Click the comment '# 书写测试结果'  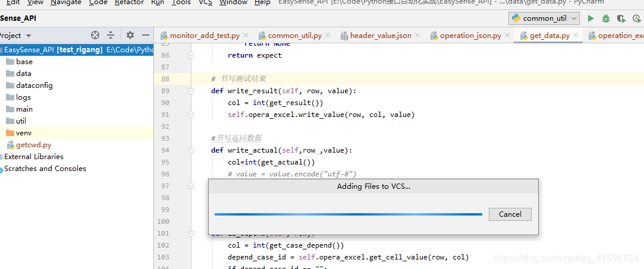pos(238,79)
